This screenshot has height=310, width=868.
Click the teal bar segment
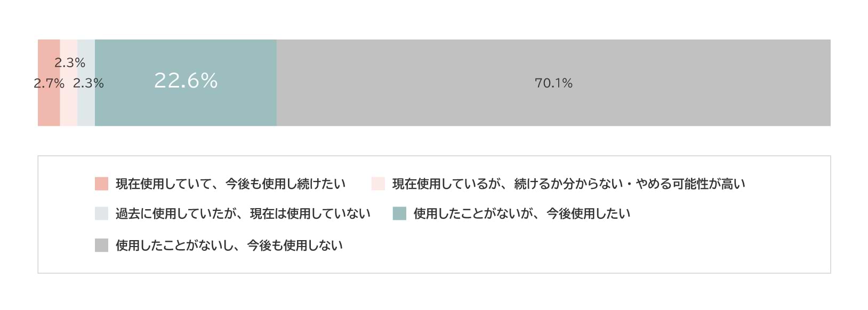coord(186,107)
